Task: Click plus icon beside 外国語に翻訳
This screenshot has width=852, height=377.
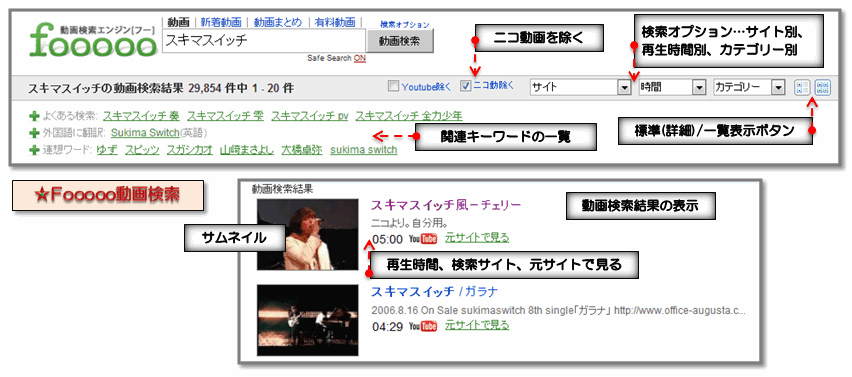Action: [x=35, y=132]
